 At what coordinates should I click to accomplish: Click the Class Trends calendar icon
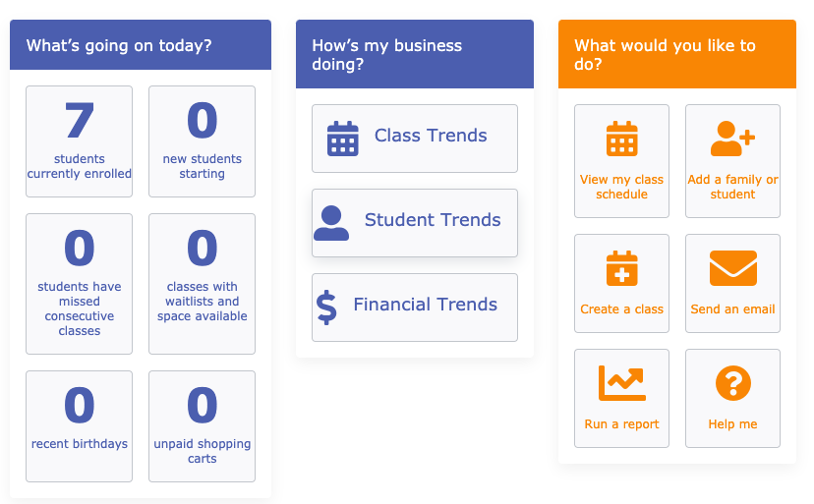342,140
